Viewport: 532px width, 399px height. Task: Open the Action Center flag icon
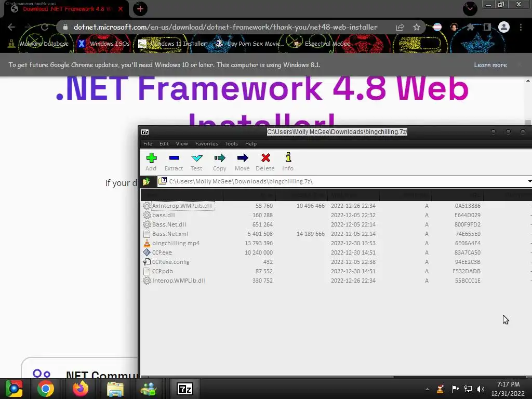point(455,389)
